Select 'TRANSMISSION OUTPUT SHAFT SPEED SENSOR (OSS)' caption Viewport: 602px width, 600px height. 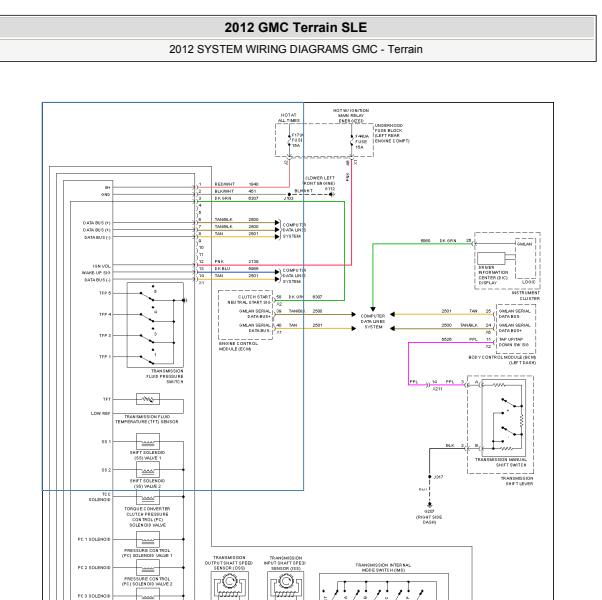coord(229,563)
